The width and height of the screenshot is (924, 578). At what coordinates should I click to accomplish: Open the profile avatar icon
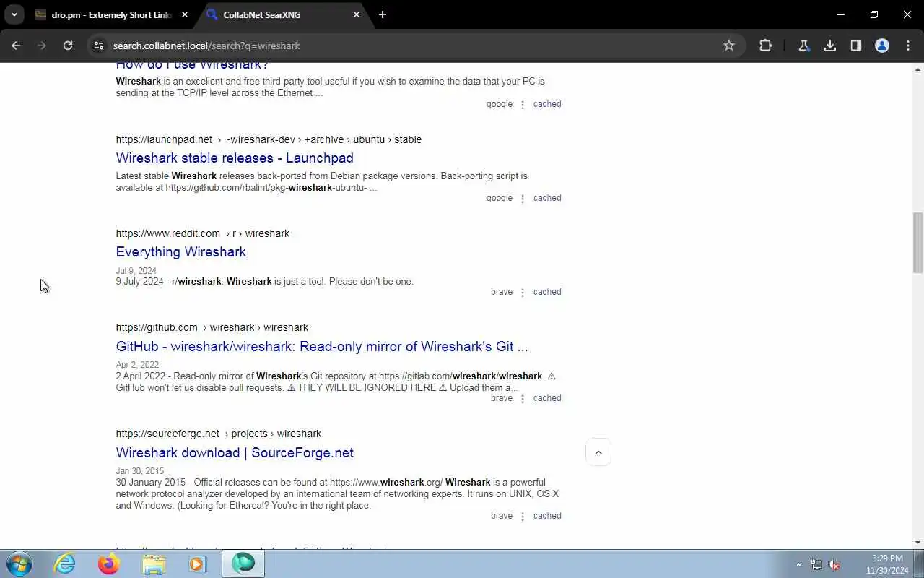pyautogui.click(x=882, y=46)
